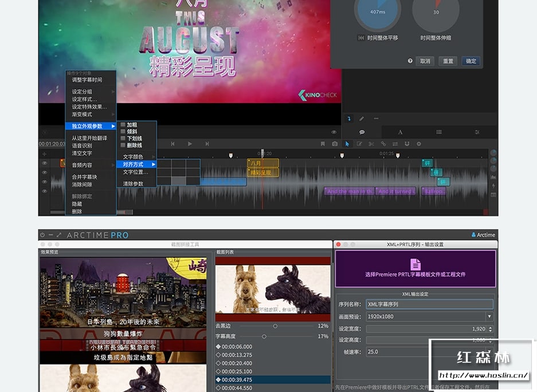Select the 'And it turned' subtitle block
537x392 pixels.
pyautogui.click(x=395, y=191)
